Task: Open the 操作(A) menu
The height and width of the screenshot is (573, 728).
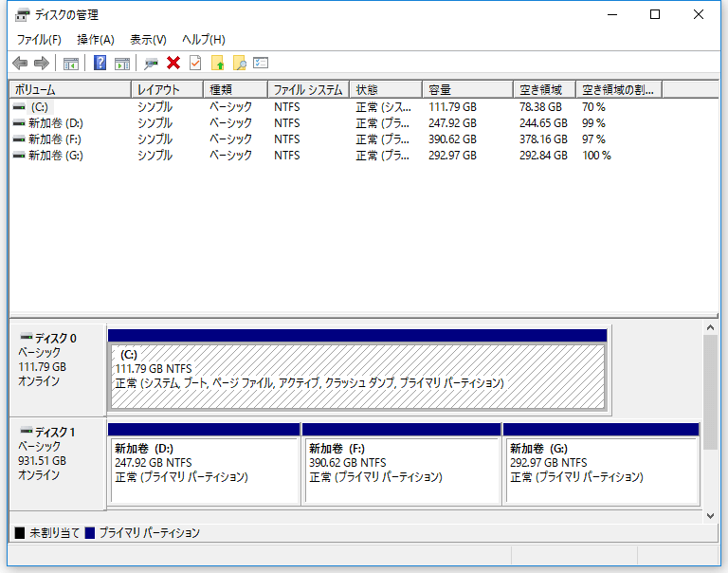Action: pyautogui.click(x=96, y=40)
